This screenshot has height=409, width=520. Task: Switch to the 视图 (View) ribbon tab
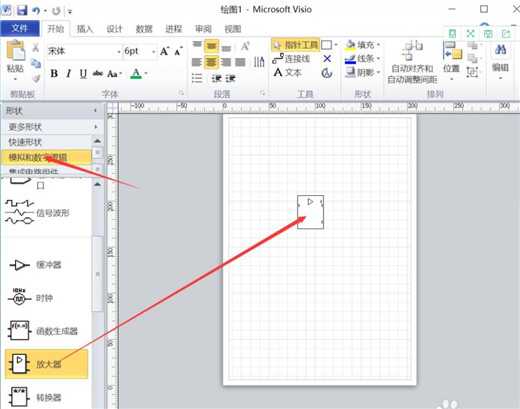tap(233, 29)
